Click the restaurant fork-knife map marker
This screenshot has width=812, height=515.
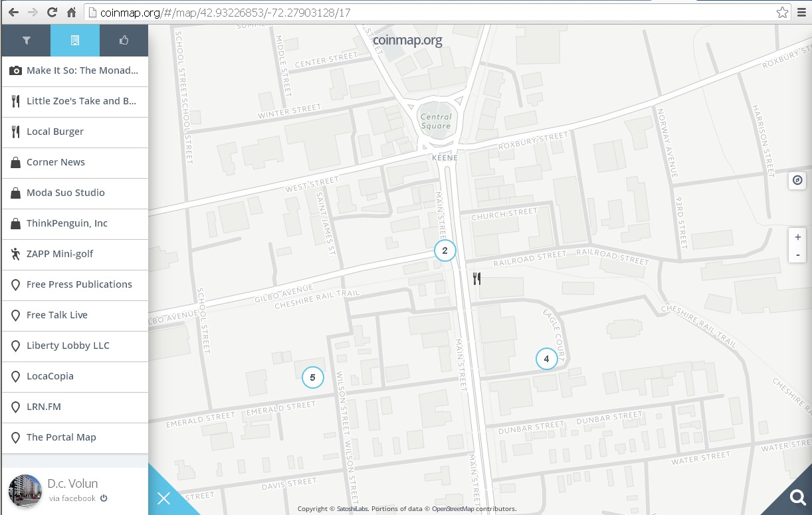(x=476, y=278)
